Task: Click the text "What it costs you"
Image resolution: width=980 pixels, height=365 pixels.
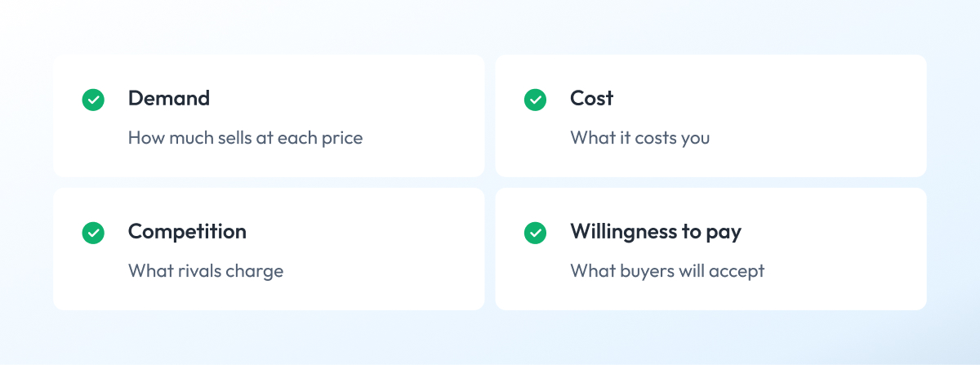Action: click(x=639, y=137)
